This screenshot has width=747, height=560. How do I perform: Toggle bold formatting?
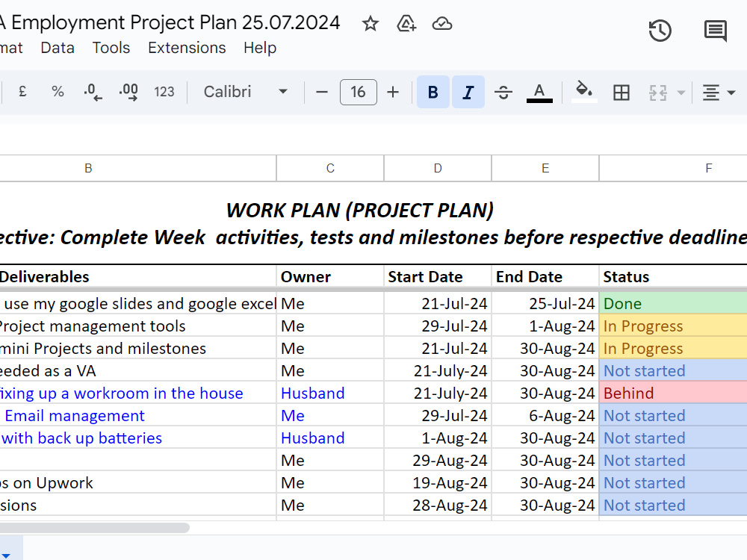pyautogui.click(x=433, y=92)
